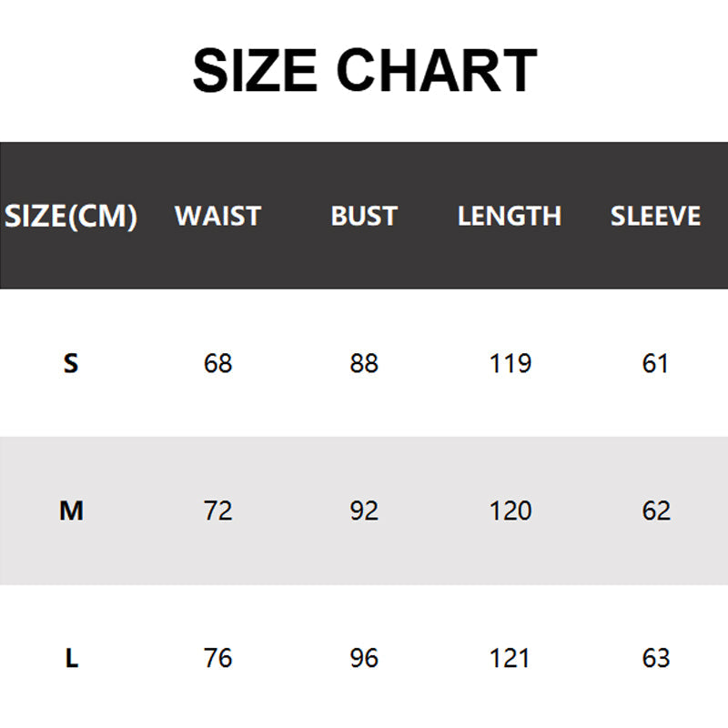
Task: Click waist value 68 for size S
Action: pos(218,364)
